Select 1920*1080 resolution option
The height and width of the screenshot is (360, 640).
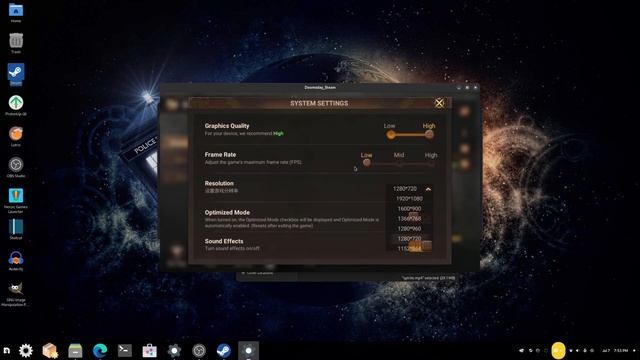(409, 199)
